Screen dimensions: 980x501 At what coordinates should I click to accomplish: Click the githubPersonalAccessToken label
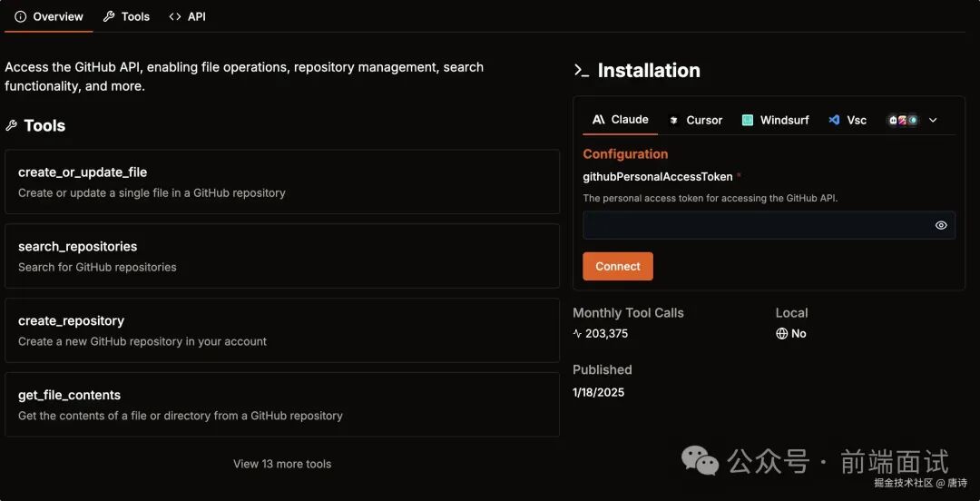click(658, 177)
